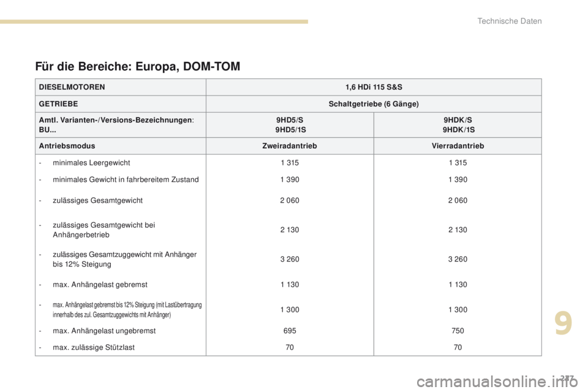The height and width of the screenshot is (392, 588).
Task: Select the Zweiradantrieb column header
Action: (290, 146)
